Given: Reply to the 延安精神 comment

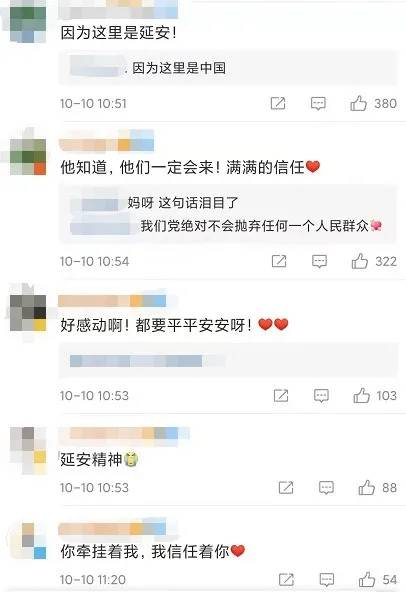Looking at the screenshot, I should [x=326, y=488].
